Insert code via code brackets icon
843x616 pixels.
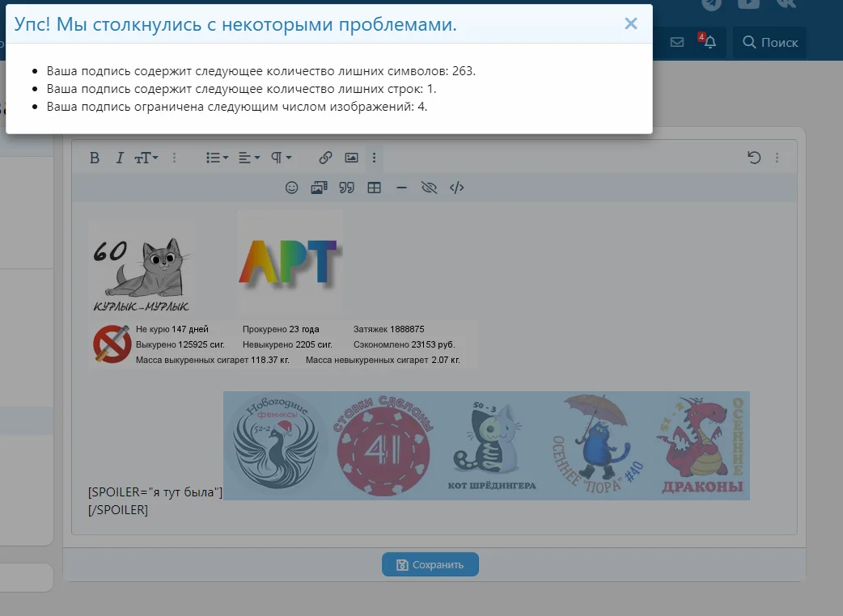click(x=456, y=188)
